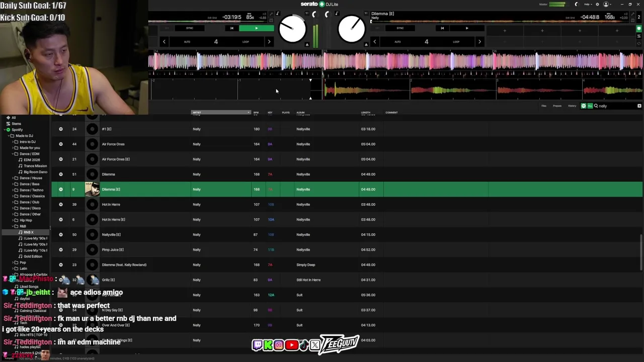The height and width of the screenshot is (362, 644).
Task: Select the EDM 2026 playlist
Action: [x=32, y=160]
